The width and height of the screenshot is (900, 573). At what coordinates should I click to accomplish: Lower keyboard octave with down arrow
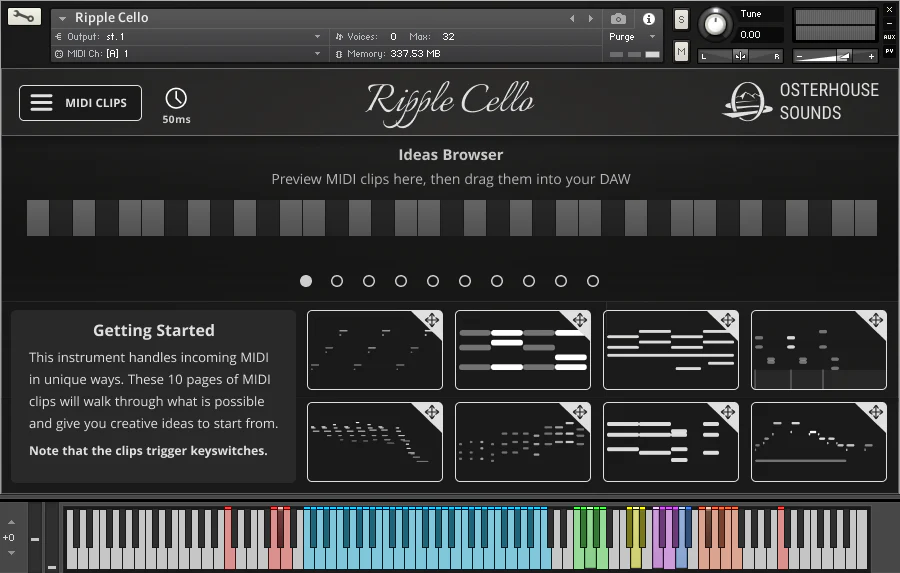coord(11,553)
